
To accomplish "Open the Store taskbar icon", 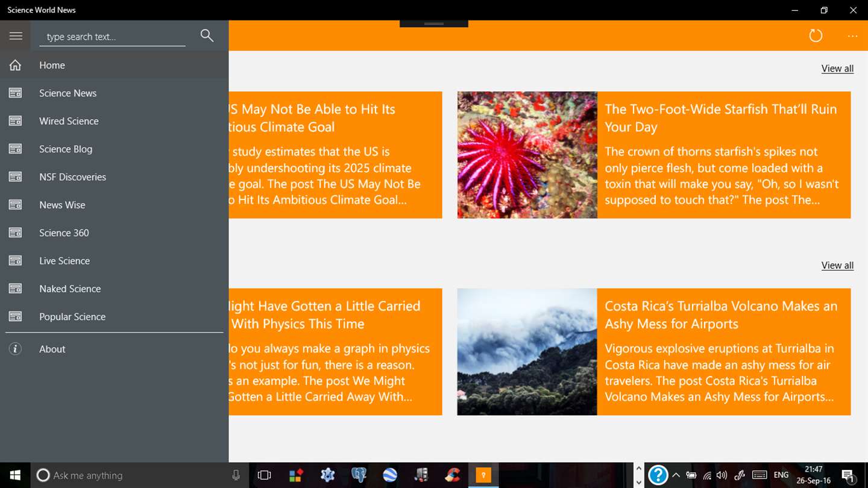I will click(x=295, y=475).
